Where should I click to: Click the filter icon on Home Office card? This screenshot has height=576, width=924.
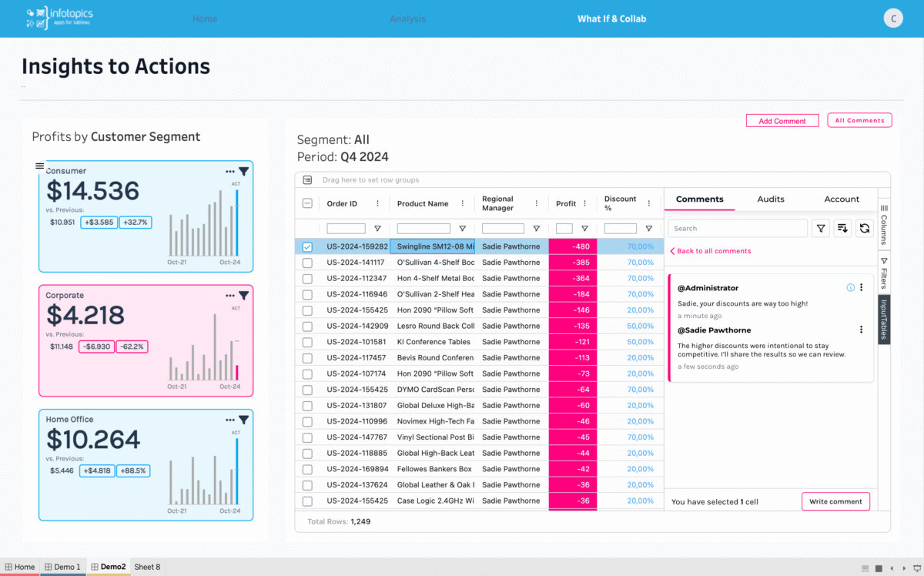coord(243,420)
